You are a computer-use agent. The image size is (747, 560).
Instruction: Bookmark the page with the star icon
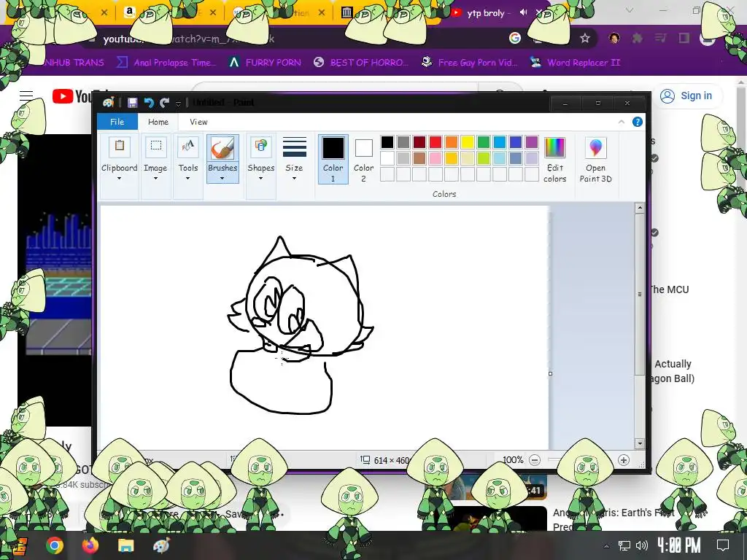tap(585, 38)
